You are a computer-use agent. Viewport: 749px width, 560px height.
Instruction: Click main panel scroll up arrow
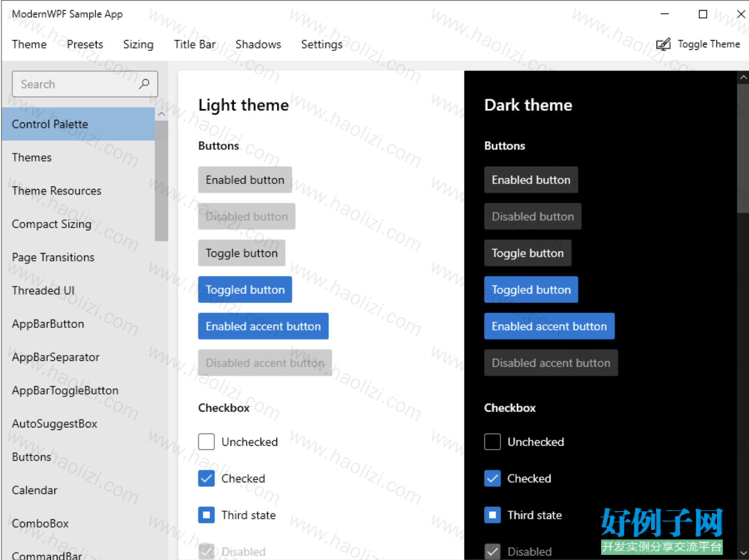(x=743, y=78)
